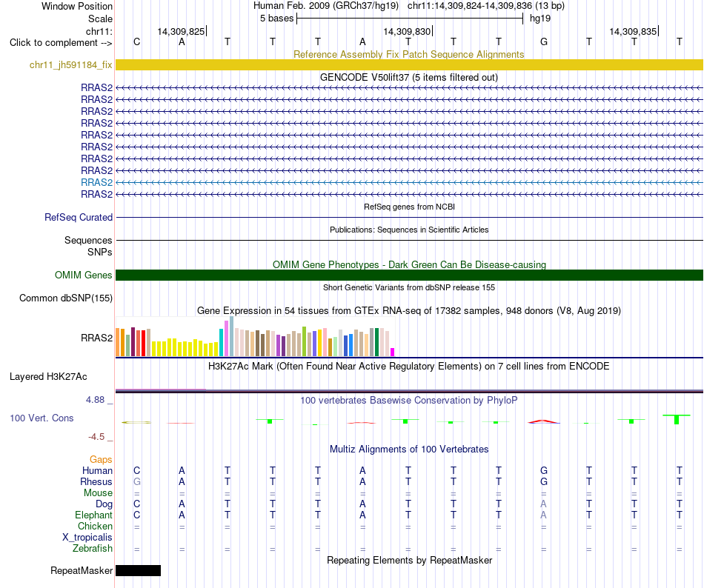Open GENCODE V50lift37 track title
The width and height of the screenshot is (704, 588).
[x=409, y=77]
